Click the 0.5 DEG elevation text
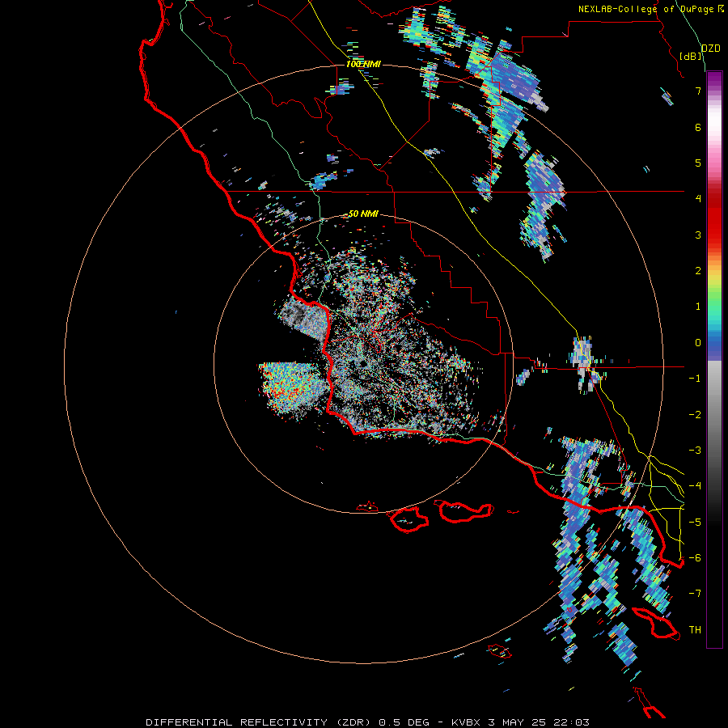The width and height of the screenshot is (728, 728). click(404, 722)
